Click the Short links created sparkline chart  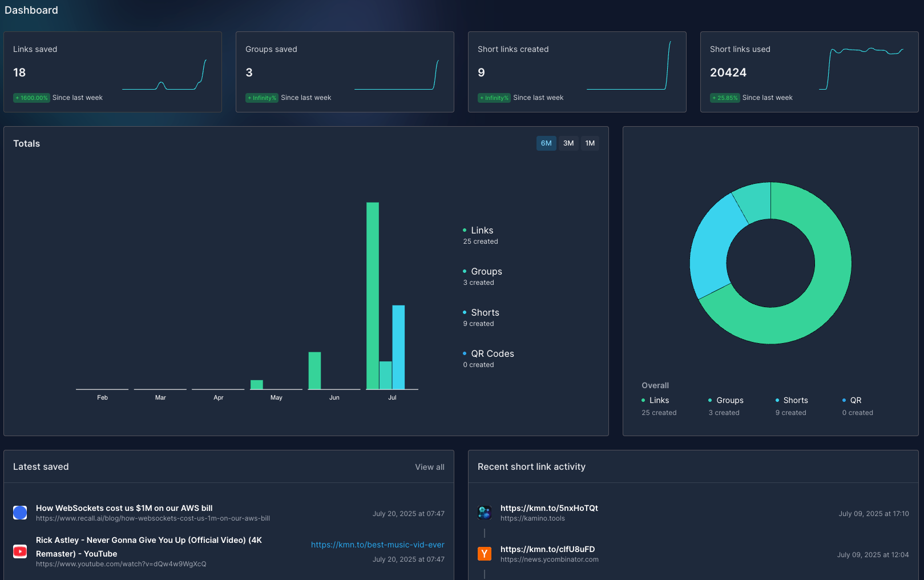coord(628,66)
